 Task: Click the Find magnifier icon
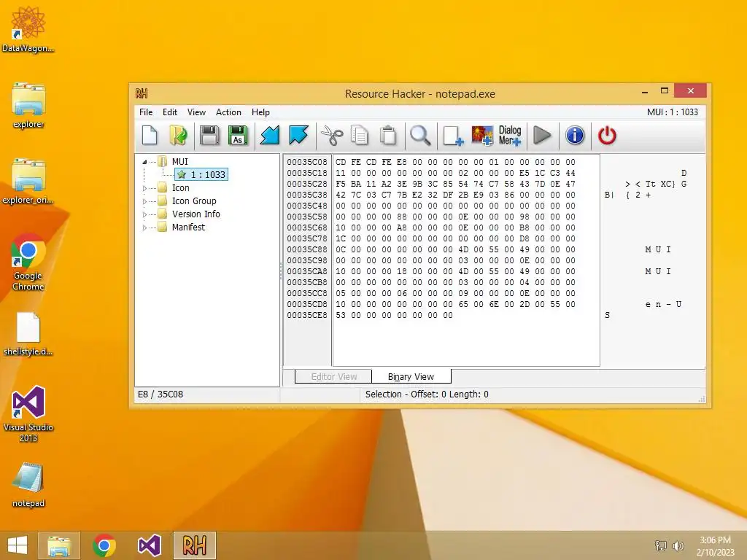click(420, 135)
